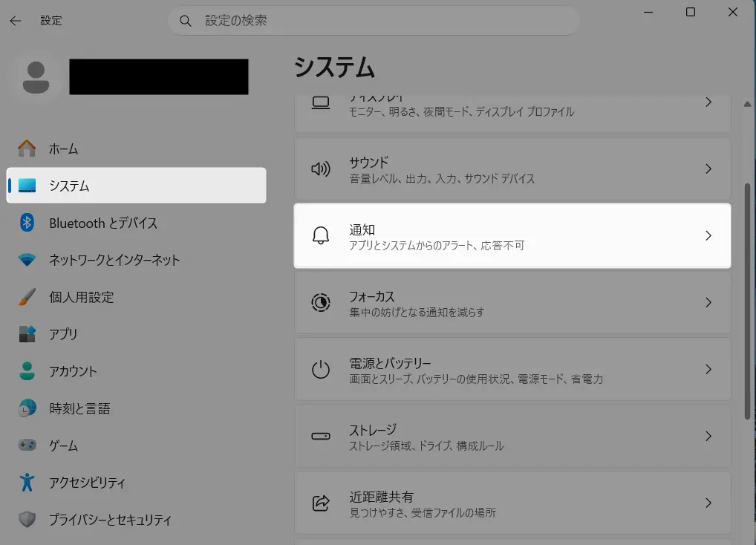Screen dimensions: 756x545
Task: Click the アプリ blocks icon
Action: 27,334
